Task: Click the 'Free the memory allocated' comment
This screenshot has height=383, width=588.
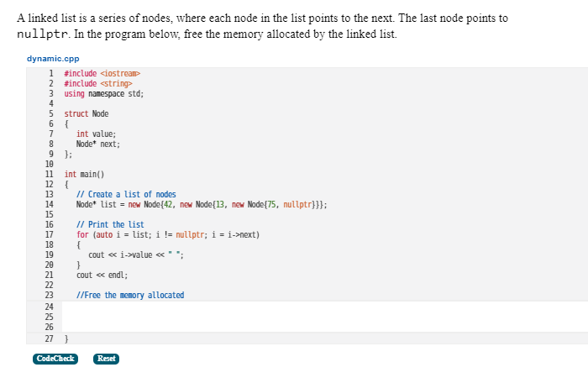Action: [130, 295]
